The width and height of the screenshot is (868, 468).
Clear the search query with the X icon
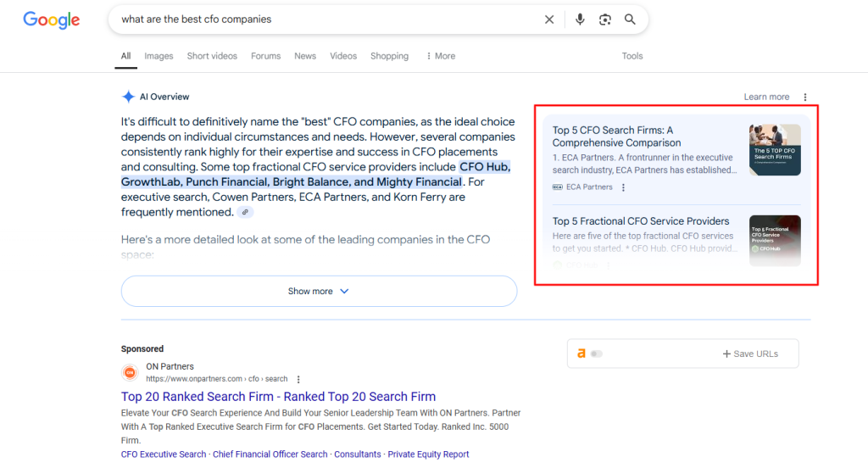coord(549,19)
